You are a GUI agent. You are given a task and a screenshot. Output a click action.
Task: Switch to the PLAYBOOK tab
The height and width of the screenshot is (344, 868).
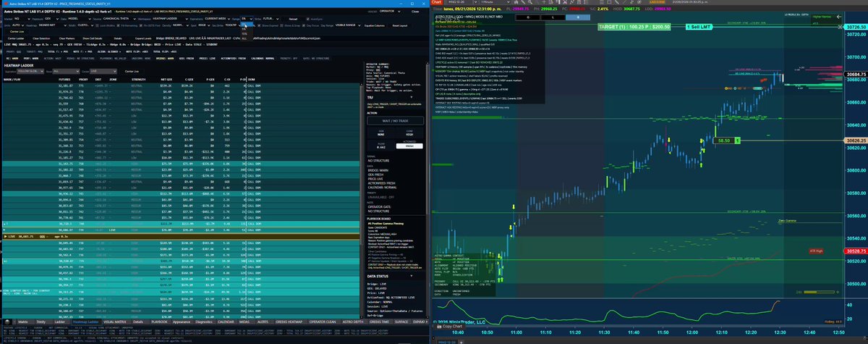(159, 322)
